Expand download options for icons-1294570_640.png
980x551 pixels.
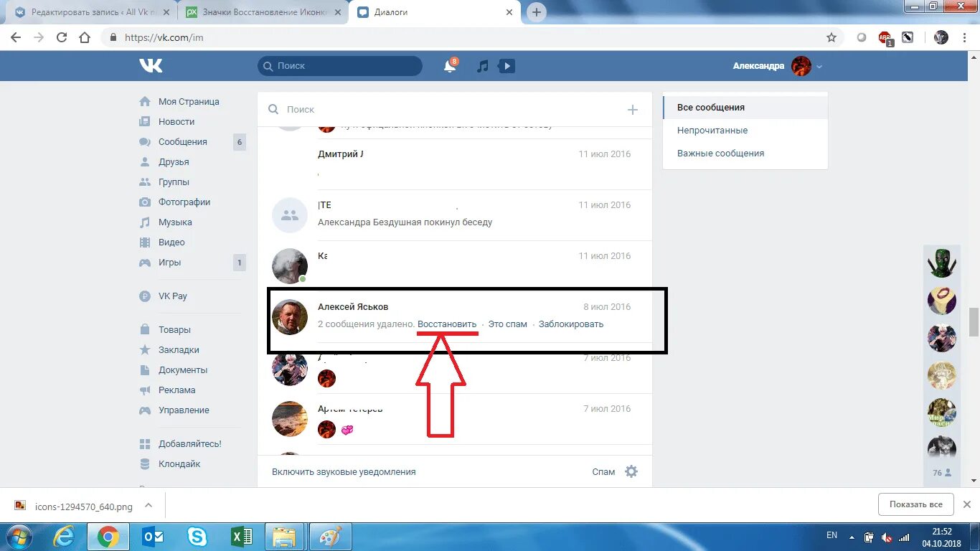pos(149,505)
